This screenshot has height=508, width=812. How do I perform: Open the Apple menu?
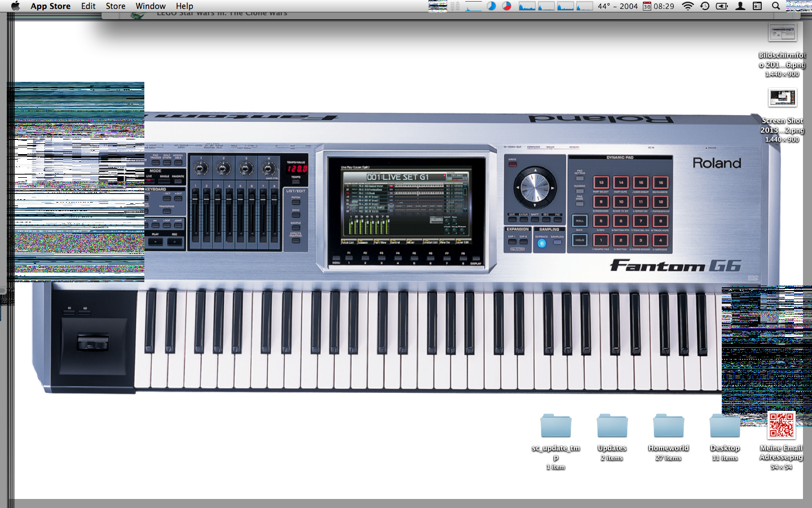pos(15,6)
